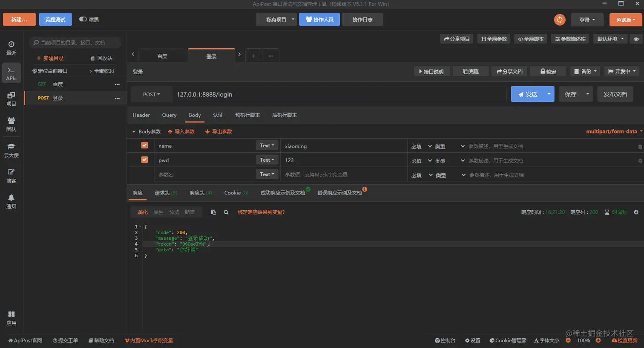Open the 最近 recent sidebar icon

[x=11, y=48]
